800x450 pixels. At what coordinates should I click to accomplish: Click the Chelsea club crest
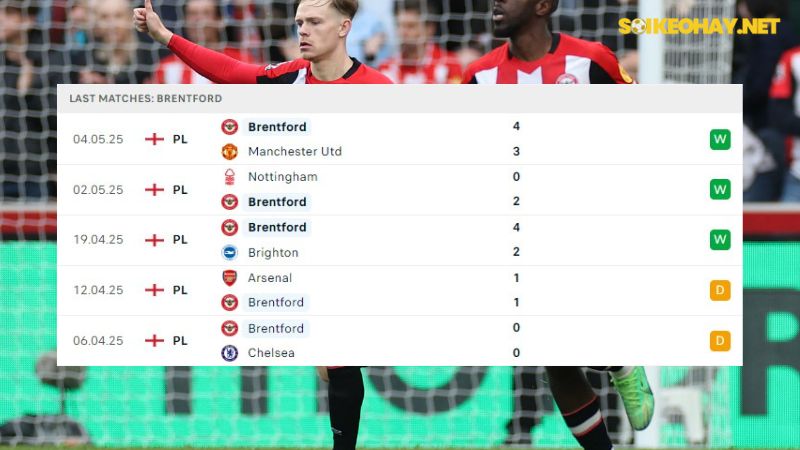pos(230,353)
